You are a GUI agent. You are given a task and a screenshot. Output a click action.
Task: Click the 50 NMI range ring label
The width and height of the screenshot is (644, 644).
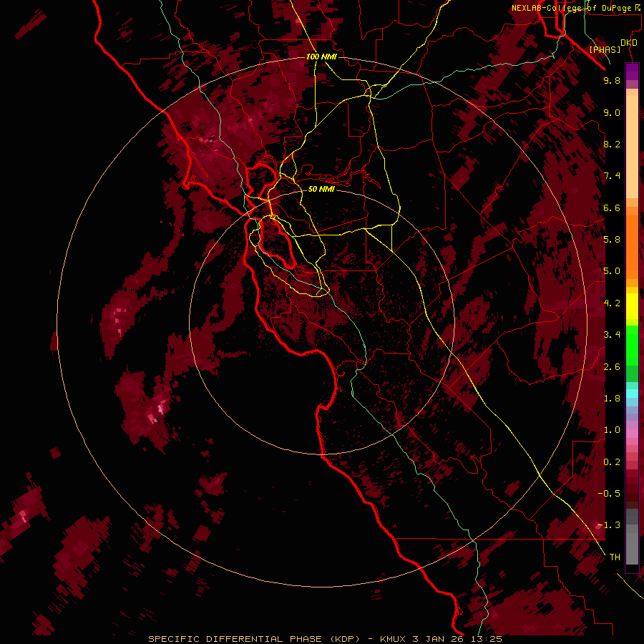coord(321,189)
